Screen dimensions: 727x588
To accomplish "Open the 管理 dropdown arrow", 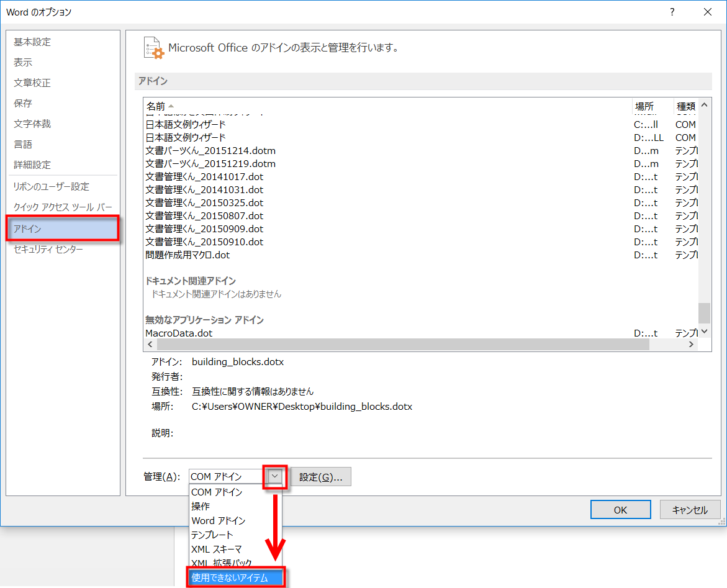I will click(x=274, y=477).
